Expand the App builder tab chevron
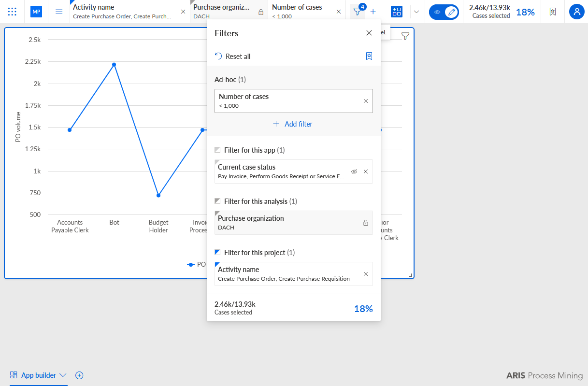 coord(63,375)
